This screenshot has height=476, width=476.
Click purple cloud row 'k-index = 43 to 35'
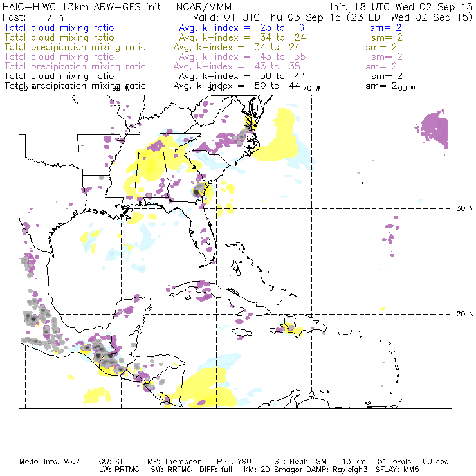[254, 57]
